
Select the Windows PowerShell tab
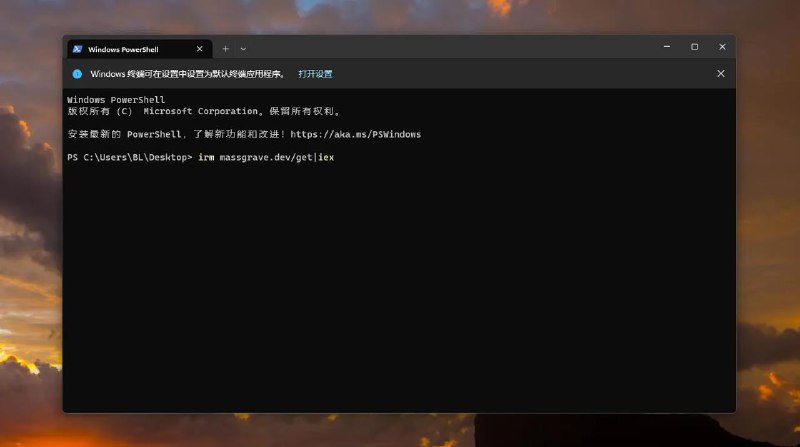pyautogui.click(x=139, y=49)
